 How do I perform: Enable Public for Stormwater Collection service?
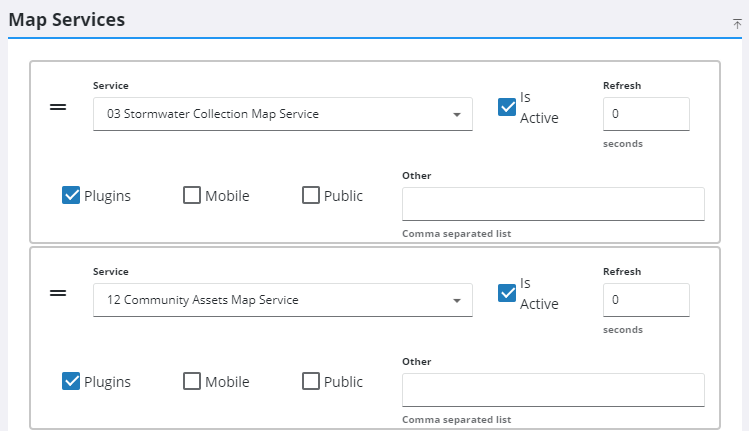311,195
